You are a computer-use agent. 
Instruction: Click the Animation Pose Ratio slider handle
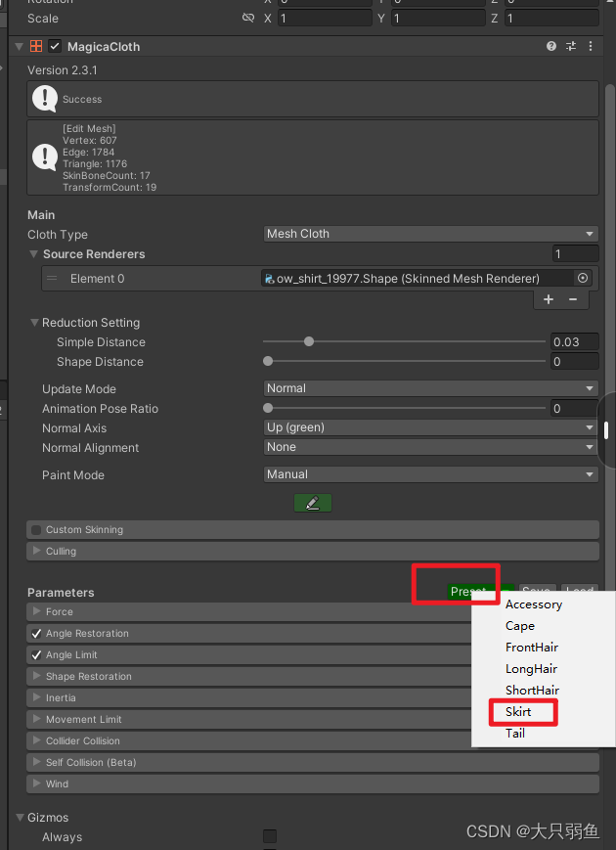(x=268, y=408)
